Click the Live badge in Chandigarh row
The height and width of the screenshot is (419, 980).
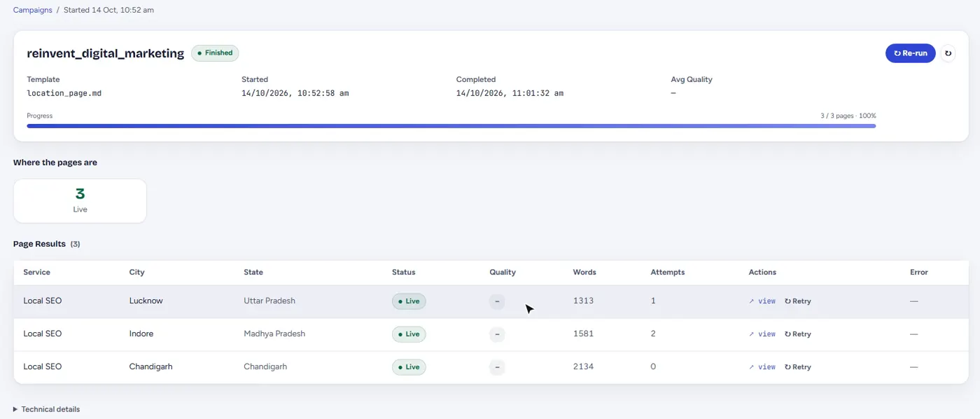click(x=409, y=367)
